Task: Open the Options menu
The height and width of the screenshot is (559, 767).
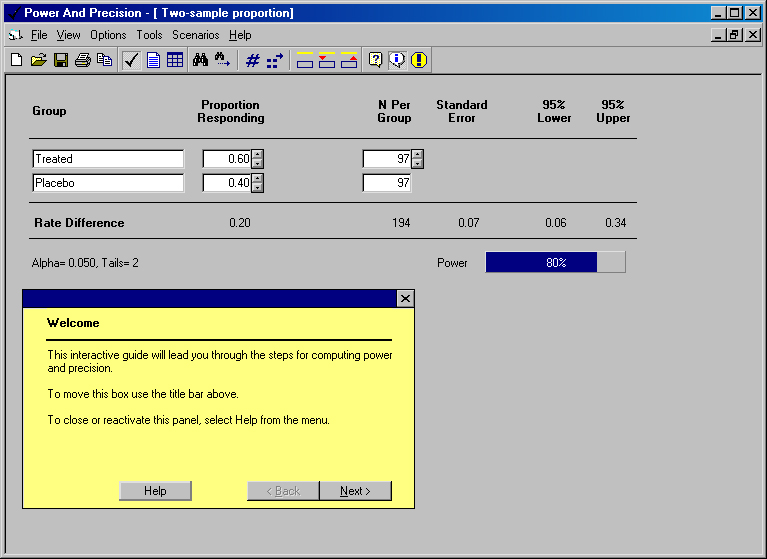Action: click(108, 35)
